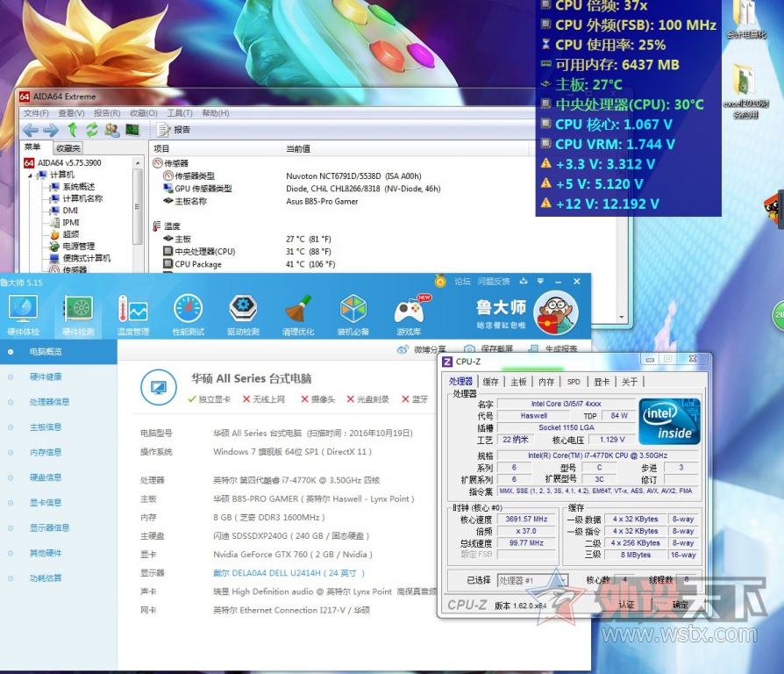Click the excel2010财务应用 desktop folder
This screenshot has height=674, width=784.
(x=745, y=92)
